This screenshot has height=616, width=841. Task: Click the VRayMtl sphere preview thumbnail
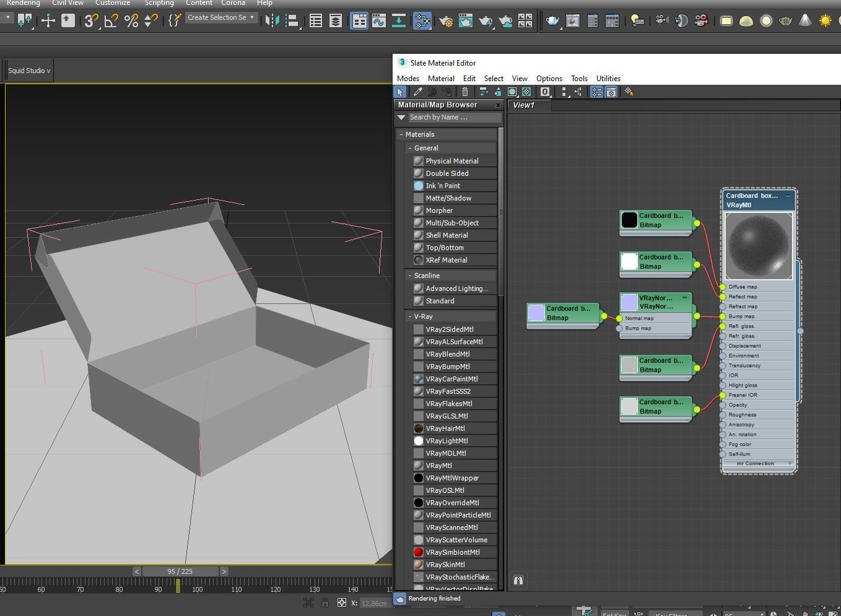[759, 246]
